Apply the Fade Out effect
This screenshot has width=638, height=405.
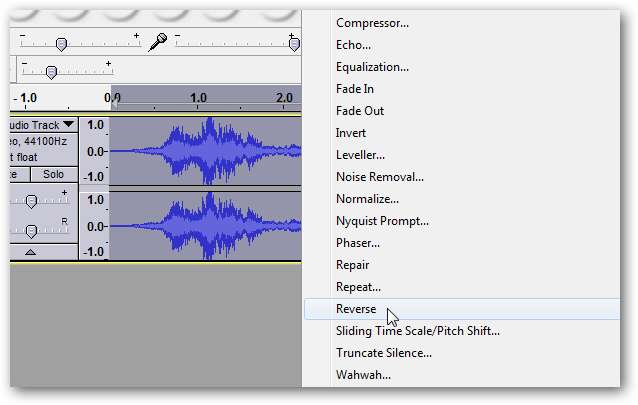click(360, 111)
